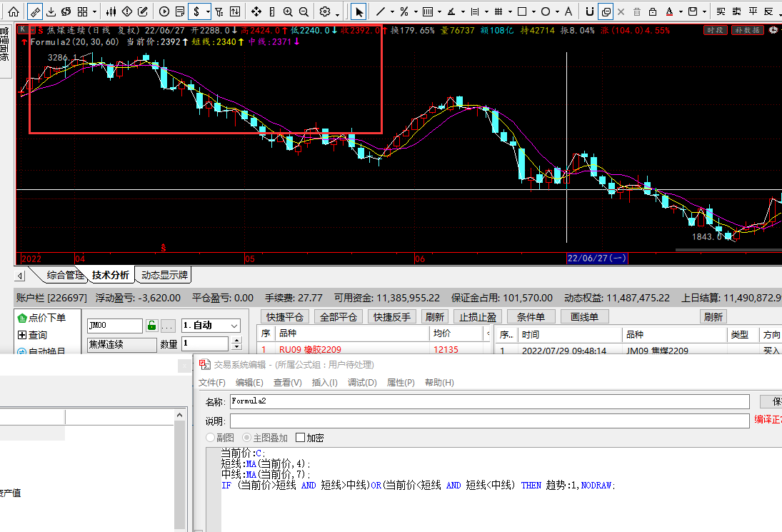
Task: Click the download data icon
Action: [x=51, y=11]
